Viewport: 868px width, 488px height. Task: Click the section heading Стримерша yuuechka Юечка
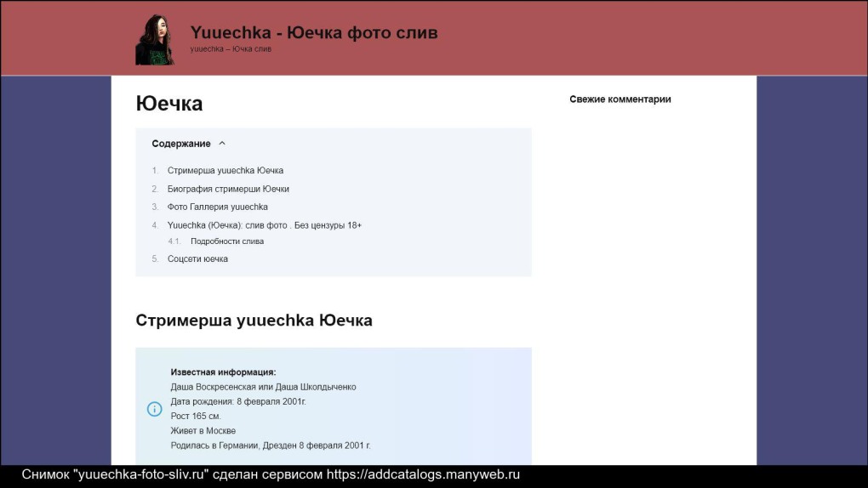coord(254,321)
